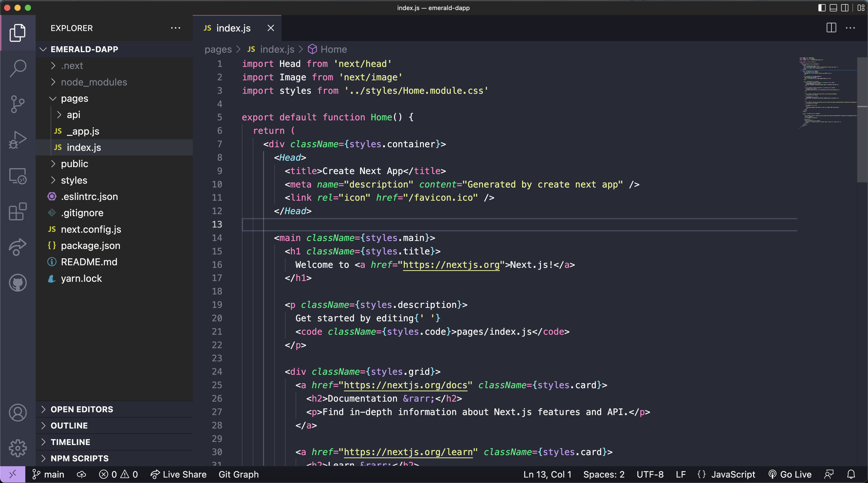Image resolution: width=868 pixels, height=483 pixels.
Task: Open the Customize Layout icon
Action: (x=861, y=8)
